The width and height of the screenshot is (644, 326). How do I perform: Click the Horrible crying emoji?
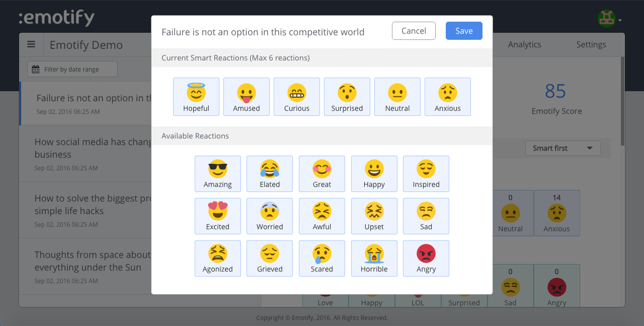374,258
